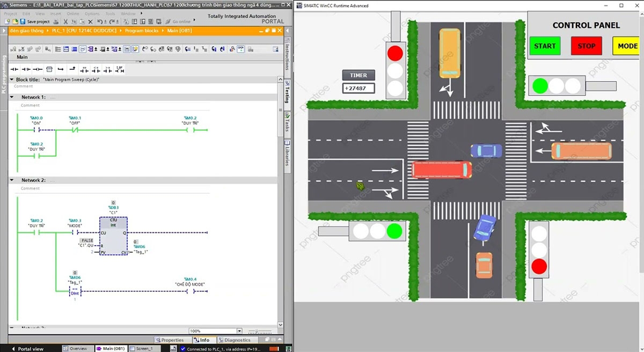
Task: Toggle absolute/symbolic operands icon
Action: (x=90, y=49)
